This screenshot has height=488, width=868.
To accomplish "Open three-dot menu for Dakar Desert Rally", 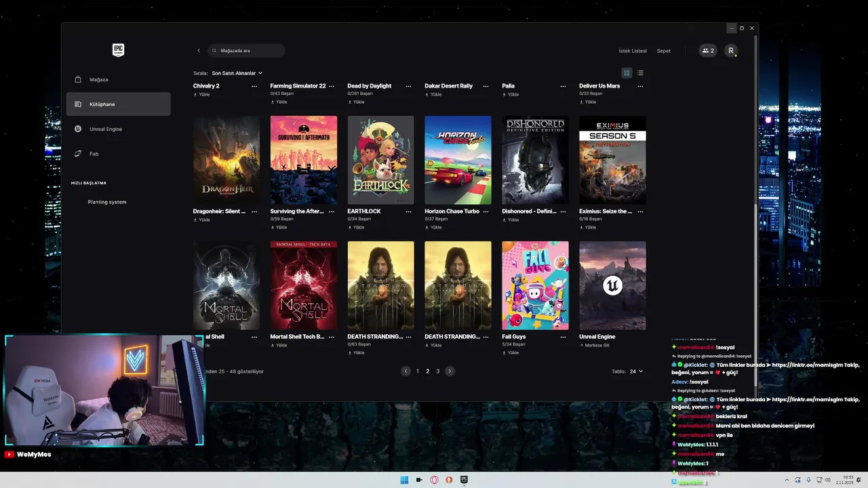I will (x=486, y=86).
